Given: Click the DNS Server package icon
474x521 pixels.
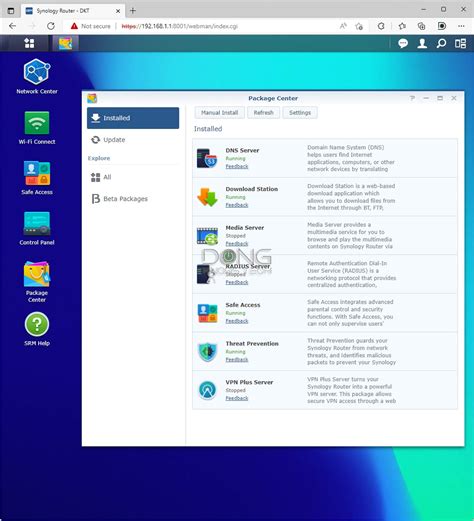Looking at the screenshot, I should click(207, 158).
